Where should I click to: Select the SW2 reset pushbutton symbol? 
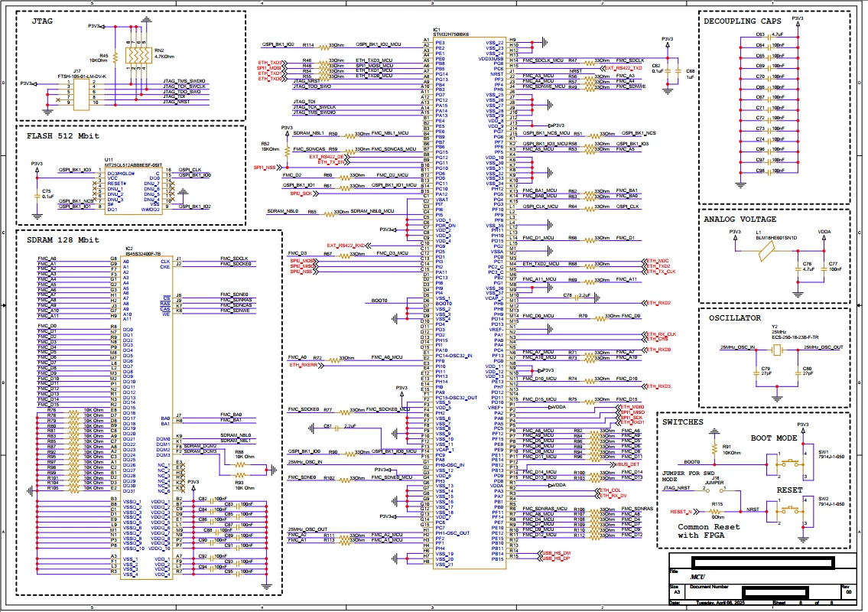[791, 511]
